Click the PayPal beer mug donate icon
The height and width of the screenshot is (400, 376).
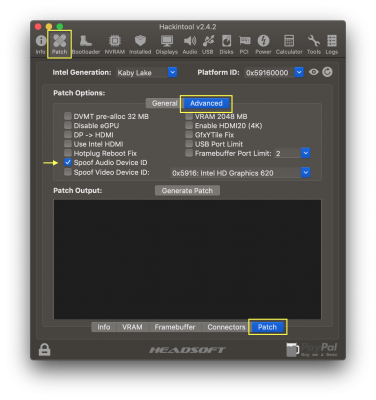tap(312, 350)
